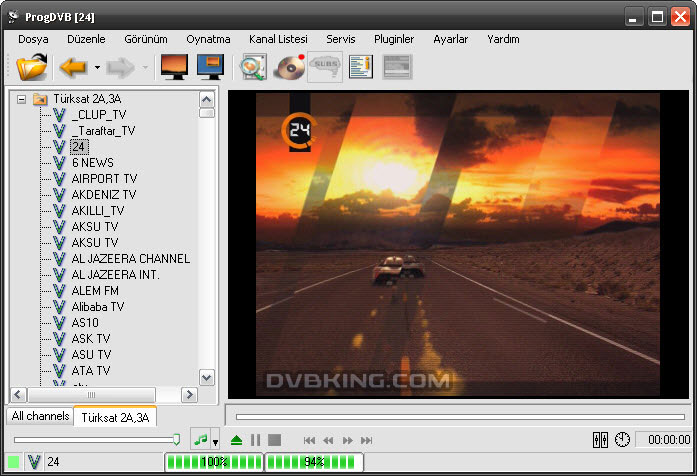Viewport: 697px width, 476px height.
Task: Select AL JAZEERA CHANNEL
Action: coord(131,259)
